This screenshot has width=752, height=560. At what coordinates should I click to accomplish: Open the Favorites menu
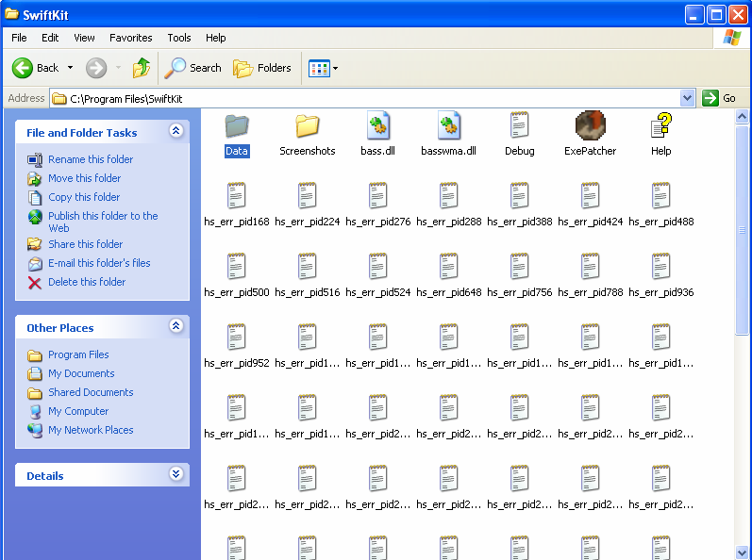130,38
